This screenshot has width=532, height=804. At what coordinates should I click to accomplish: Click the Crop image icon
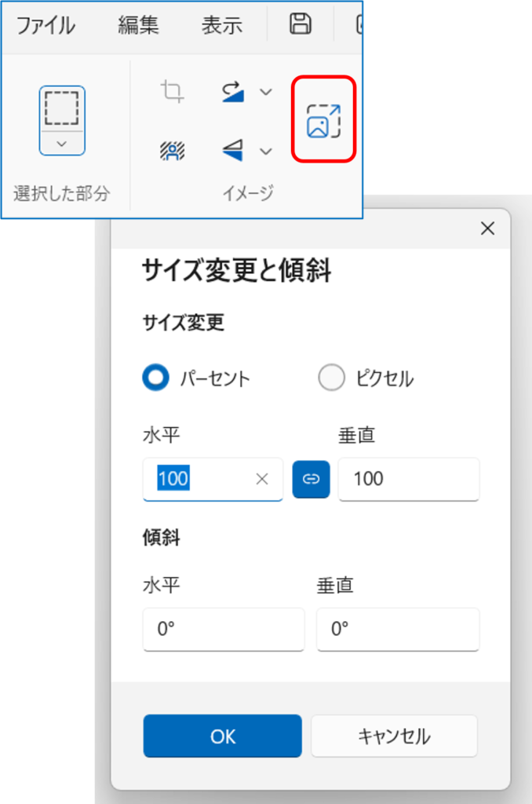click(x=172, y=92)
